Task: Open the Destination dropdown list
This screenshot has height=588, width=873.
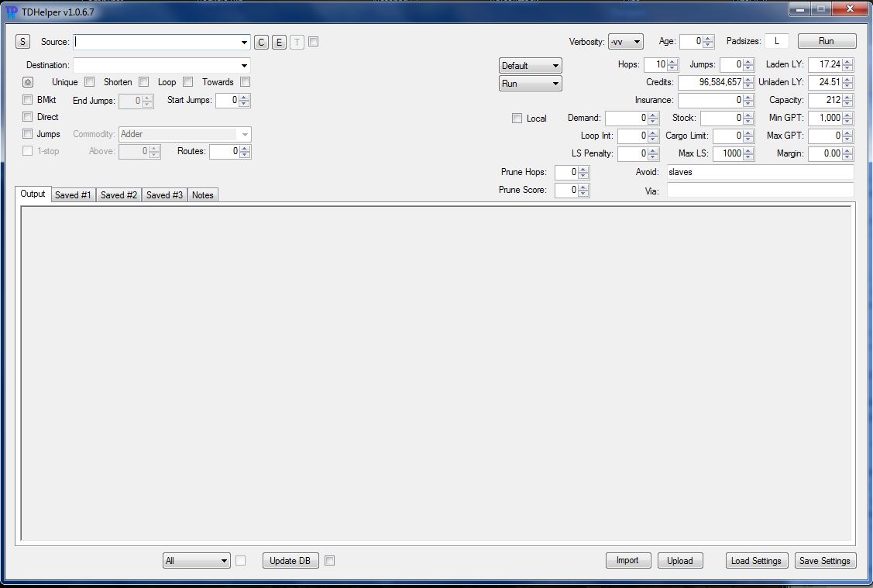Action: tap(245, 66)
